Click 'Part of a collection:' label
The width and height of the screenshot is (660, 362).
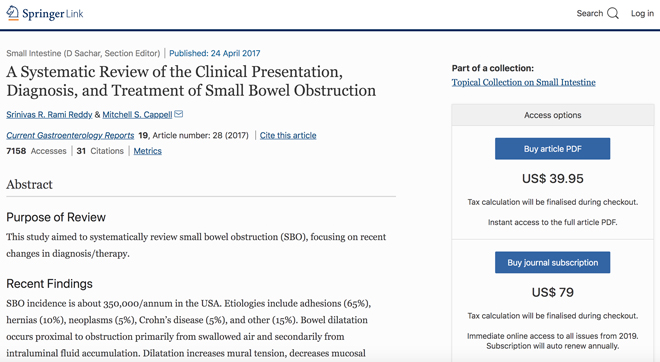click(493, 68)
